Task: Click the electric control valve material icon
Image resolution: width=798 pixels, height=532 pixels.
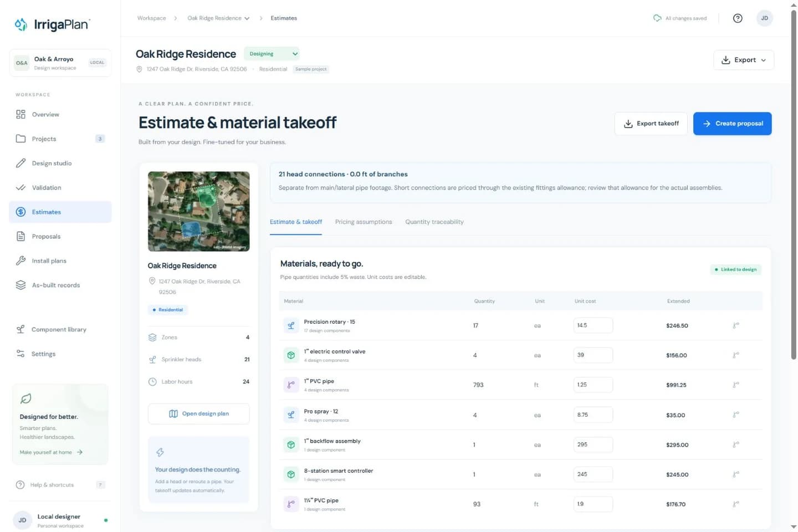Action: (x=291, y=355)
